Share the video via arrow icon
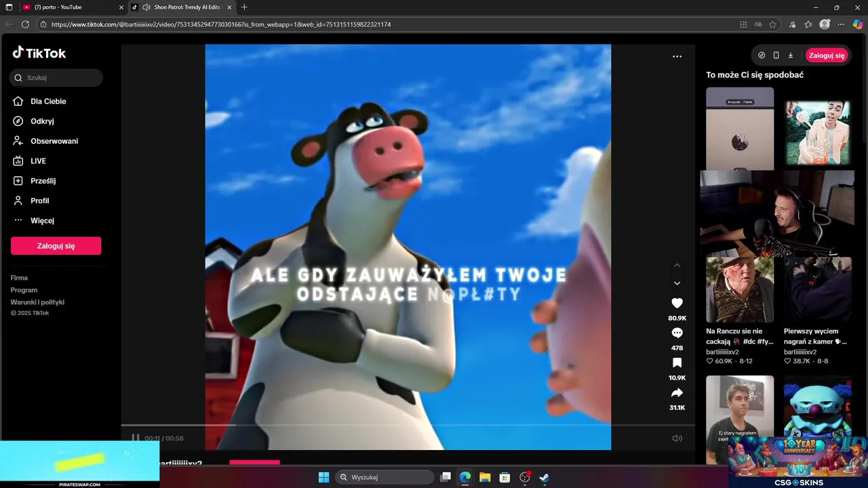The image size is (868, 488). [x=677, y=392]
